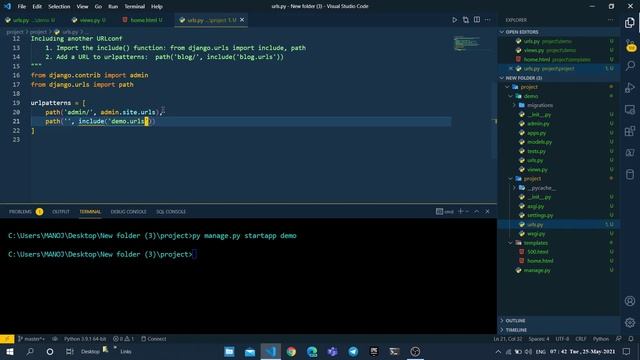Switch to the first urls.py (demo) tab
This screenshot has height=360, width=640.
pos(31,20)
